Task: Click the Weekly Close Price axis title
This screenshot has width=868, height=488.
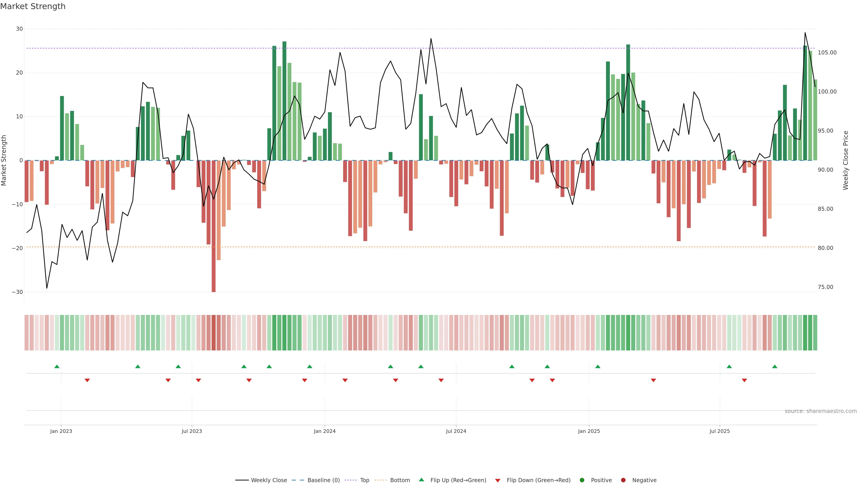Action: point(846,160)
